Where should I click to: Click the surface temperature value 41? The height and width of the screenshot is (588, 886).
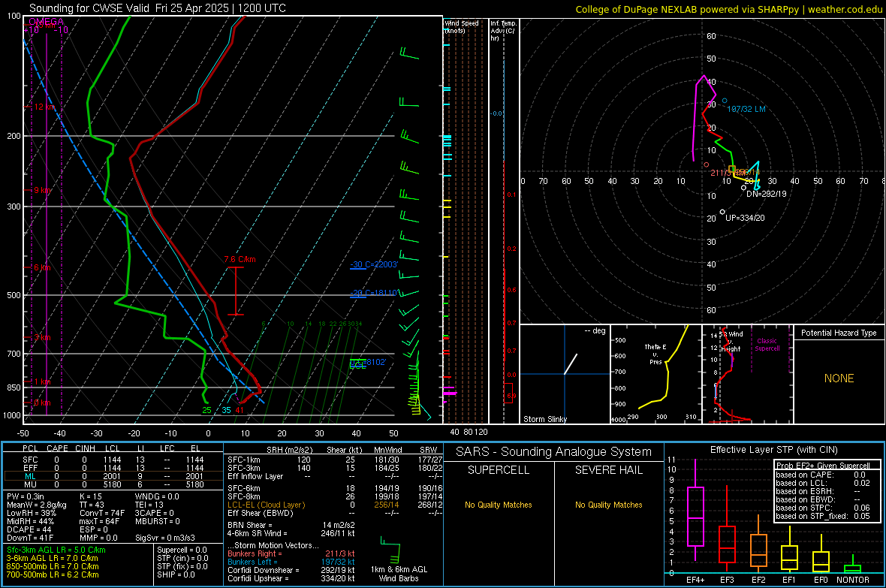pos(240,411)
